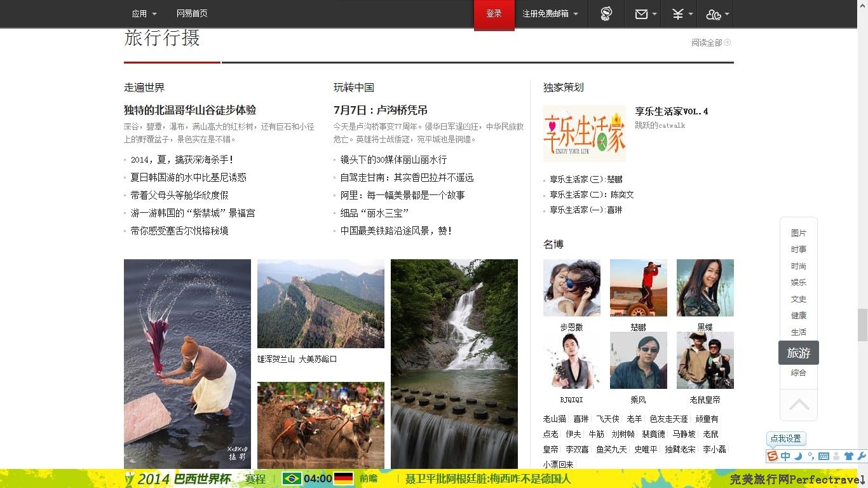Open 老山猫 blogger name link

pos(555,419)
